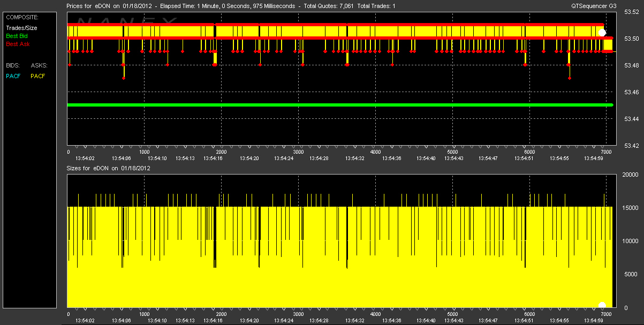Click the BIDS: legend heading
Screen dimensions: 644x325
(x=13, y=65)
